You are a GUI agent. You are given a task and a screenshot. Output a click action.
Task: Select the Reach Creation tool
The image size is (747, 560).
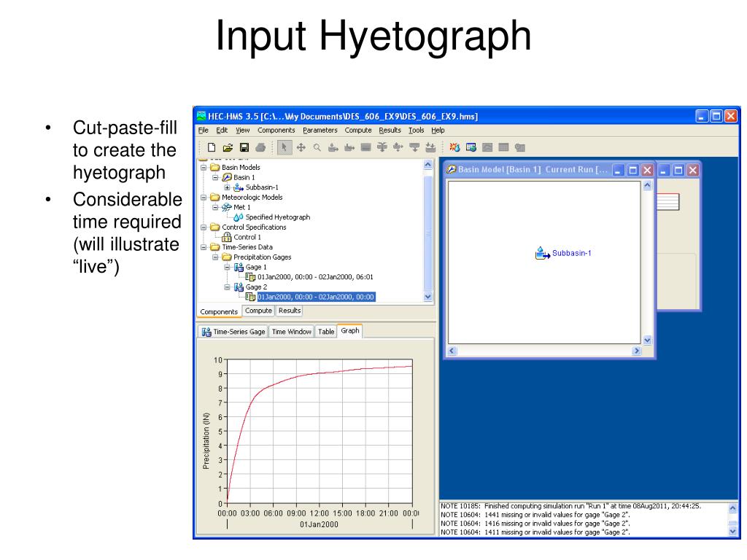(349, 147)
